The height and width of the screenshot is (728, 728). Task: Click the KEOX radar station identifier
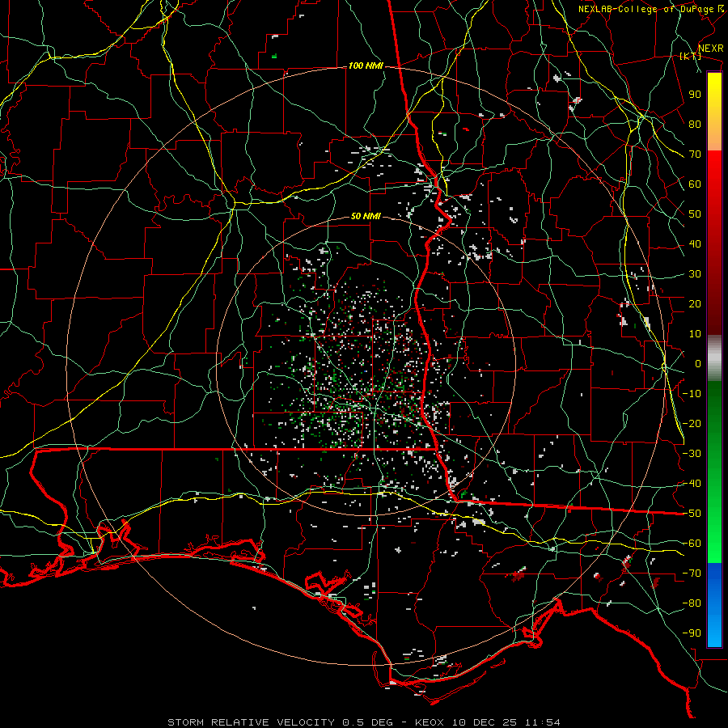(430, 722)
